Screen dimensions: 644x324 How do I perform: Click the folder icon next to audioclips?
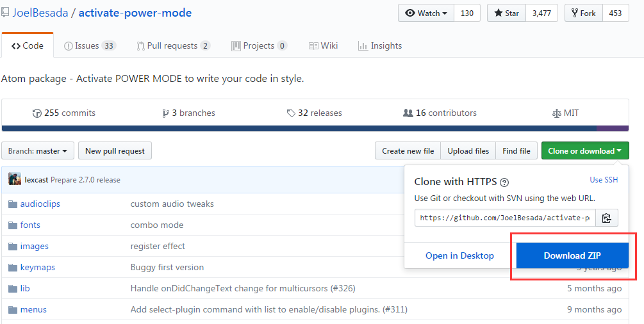(x=13, y=204)
